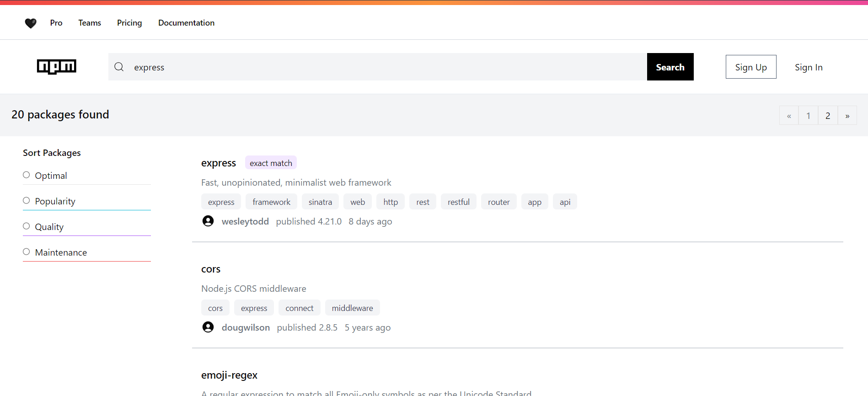Click 'Node.js CORS middleware' description
The width and height of the screenshot is (868, 396).
(x=254, y=289)
